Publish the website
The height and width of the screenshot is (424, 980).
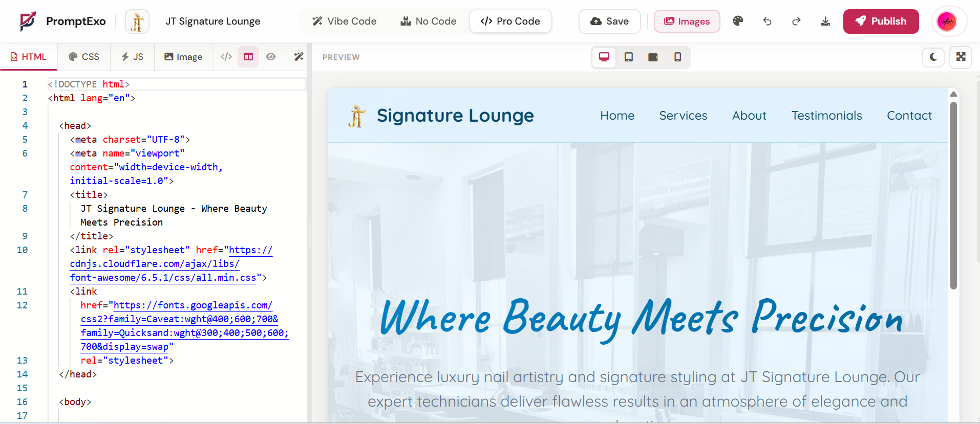[881, 21]
